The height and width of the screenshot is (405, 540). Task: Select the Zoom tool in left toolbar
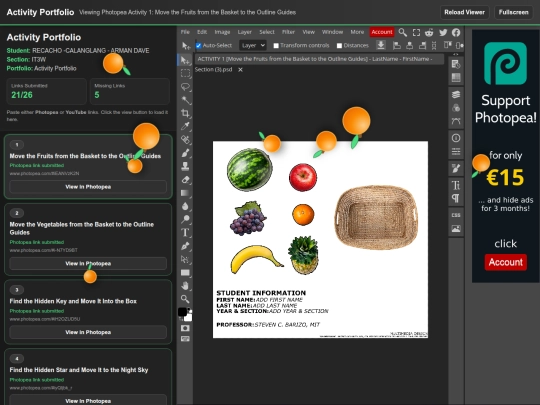click(x=185, y=299)
